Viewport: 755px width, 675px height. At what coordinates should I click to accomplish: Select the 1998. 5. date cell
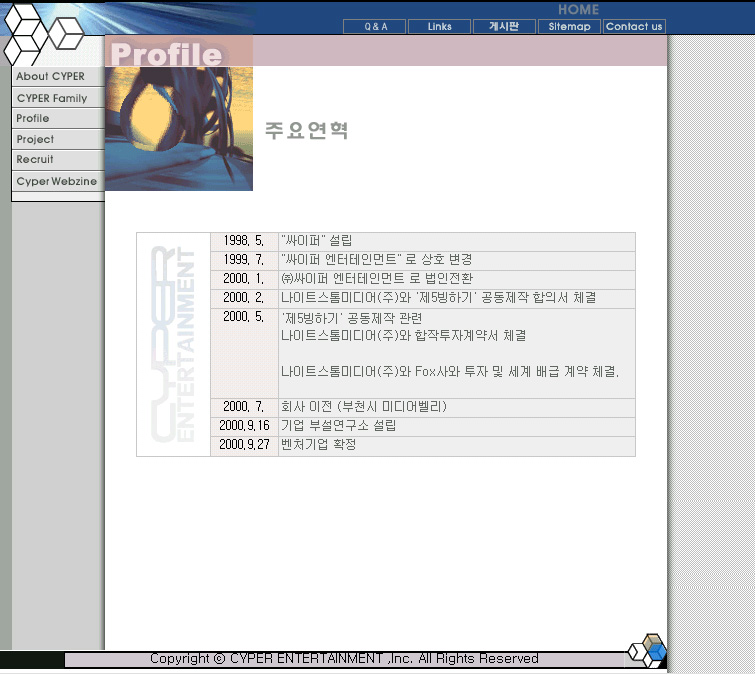click(244, 241)
